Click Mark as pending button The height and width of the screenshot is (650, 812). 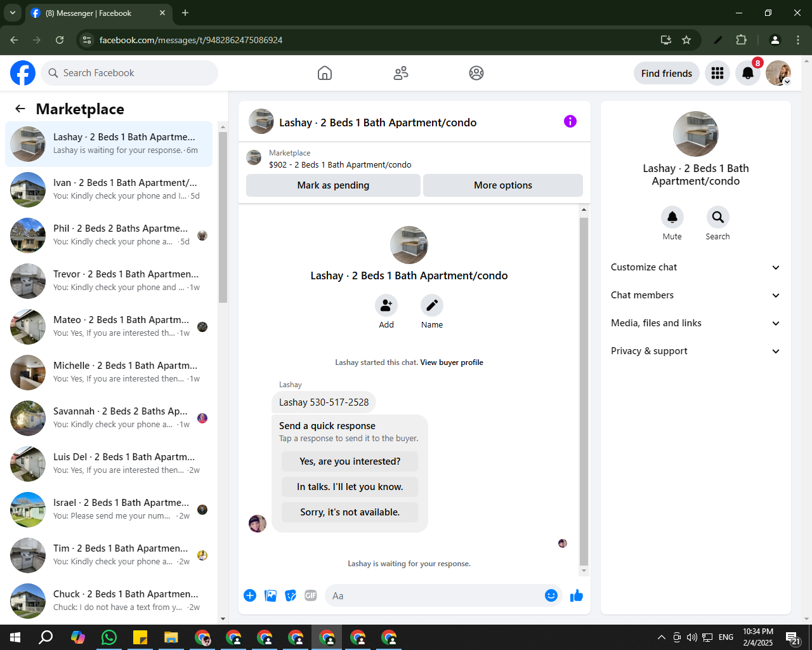click(x=333, y=185)
